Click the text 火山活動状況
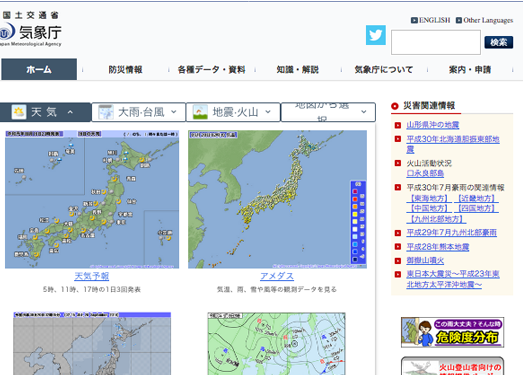 pyautogui.click(x=429, y=163)
